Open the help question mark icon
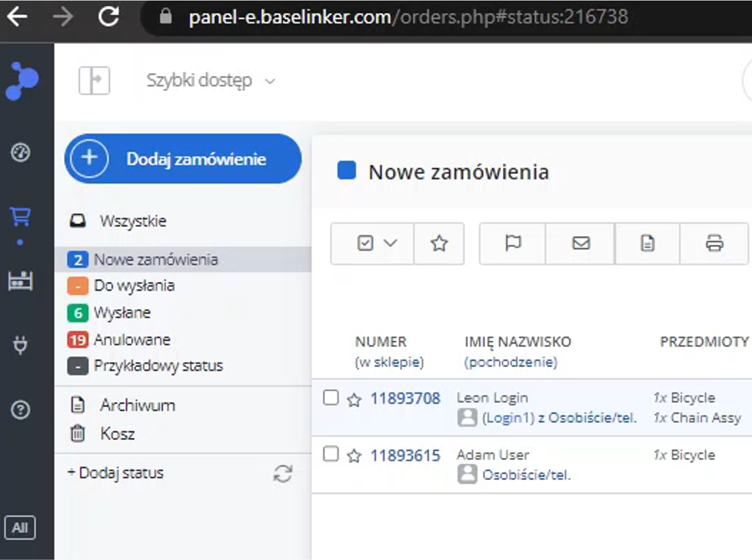The width and height of the screenshot is (752, 560). [20, 410]
